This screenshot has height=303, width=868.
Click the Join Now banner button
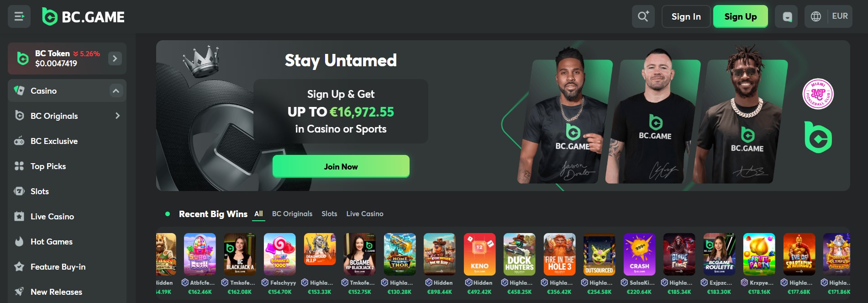coord(341,166)
